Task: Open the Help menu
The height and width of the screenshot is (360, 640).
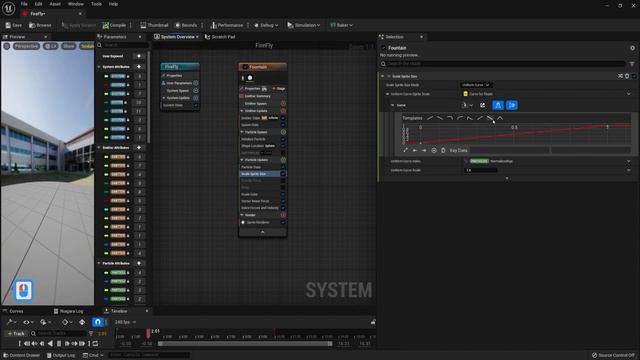Action: [113, 4]
